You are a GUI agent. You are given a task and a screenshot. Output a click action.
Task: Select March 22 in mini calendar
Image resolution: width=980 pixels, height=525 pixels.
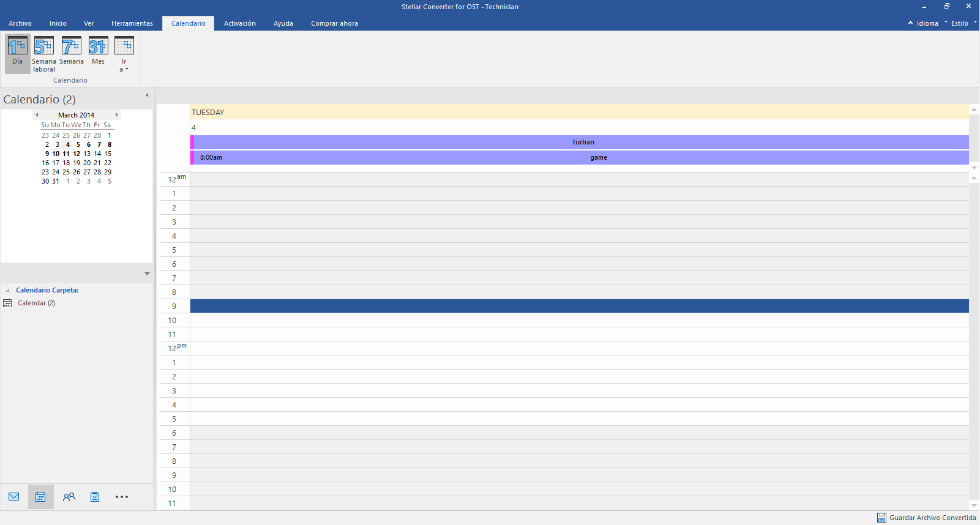[x=108, y=163]
